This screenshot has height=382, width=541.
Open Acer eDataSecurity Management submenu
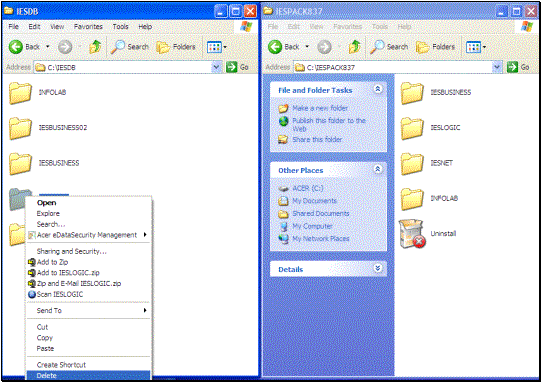tap(88, 235)
